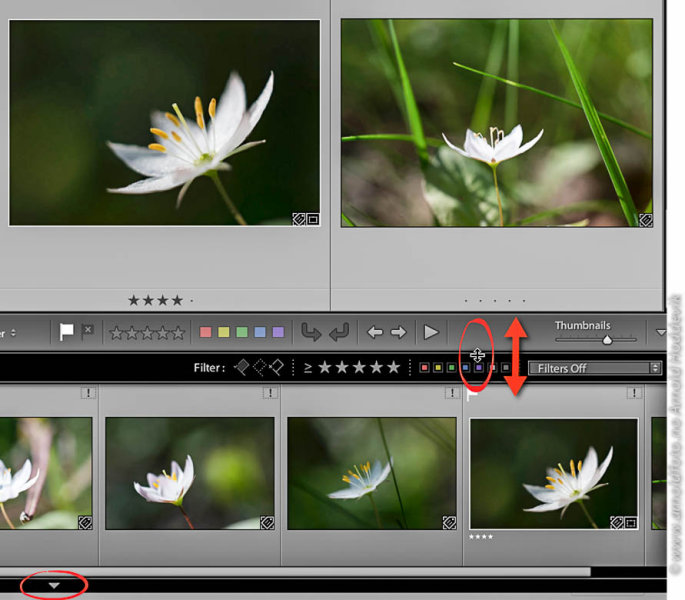The height and width of the screenshot is (600, 685).
Task: Apply the purple color label in toolbar
Action: [x=278, y=332]
